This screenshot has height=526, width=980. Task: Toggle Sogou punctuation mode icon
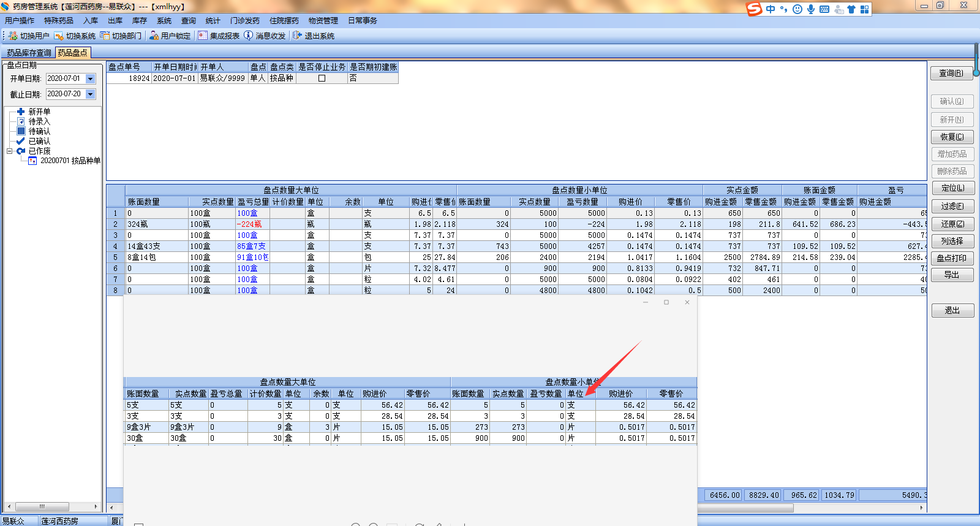[x=784, y=9]
